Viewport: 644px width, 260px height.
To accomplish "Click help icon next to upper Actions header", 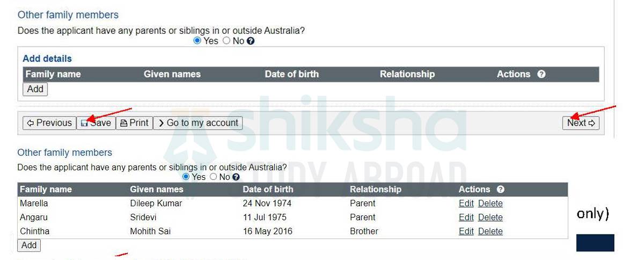I will click(541, 74).
